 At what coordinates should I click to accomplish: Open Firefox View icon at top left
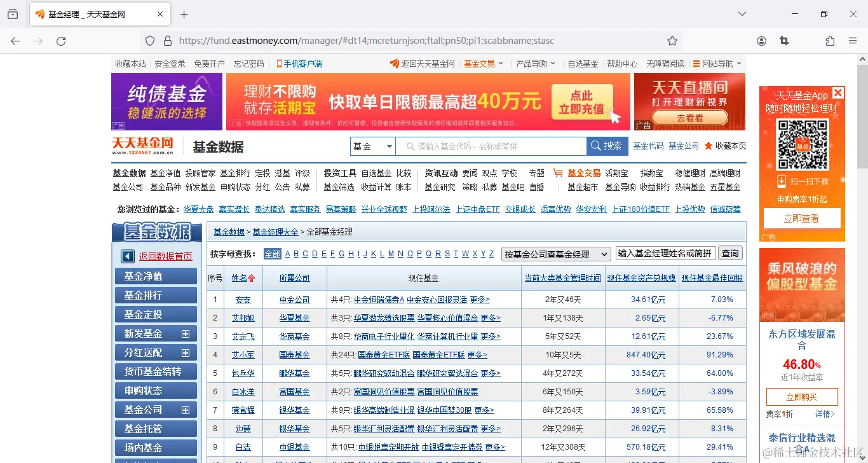13,14
